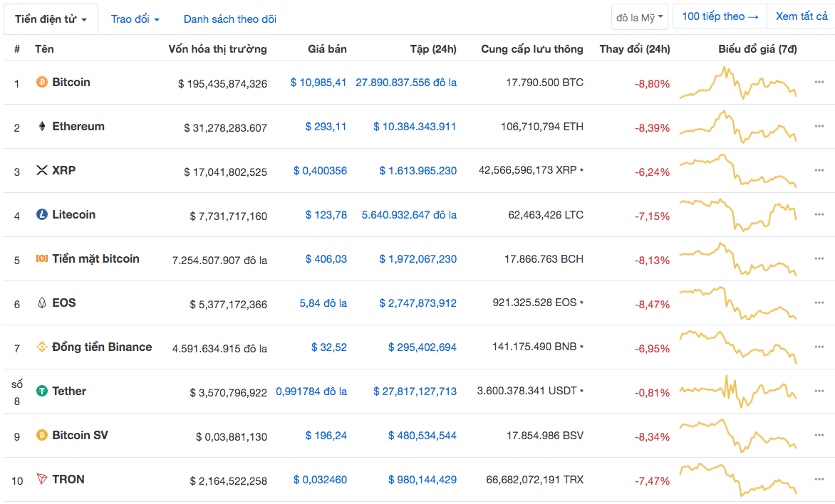The image size is (835, 504).
Task: Open the 'đô la Mỹ' currency selector
Action: (639, 17)
